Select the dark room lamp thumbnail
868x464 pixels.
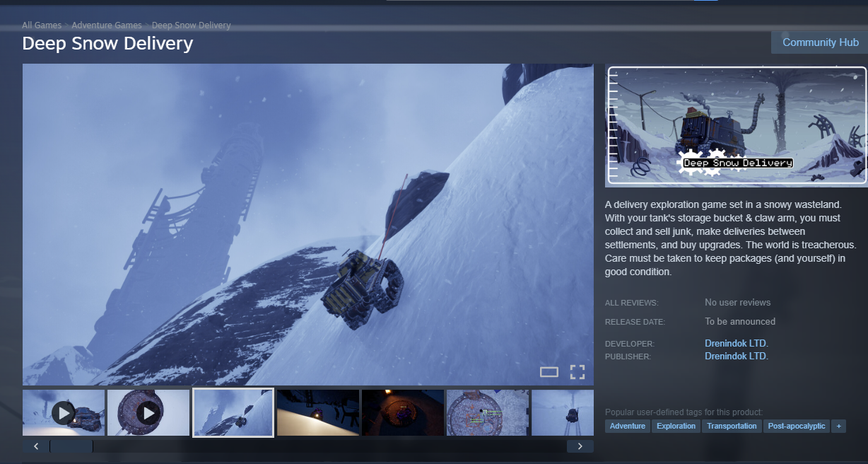[318, 412]
